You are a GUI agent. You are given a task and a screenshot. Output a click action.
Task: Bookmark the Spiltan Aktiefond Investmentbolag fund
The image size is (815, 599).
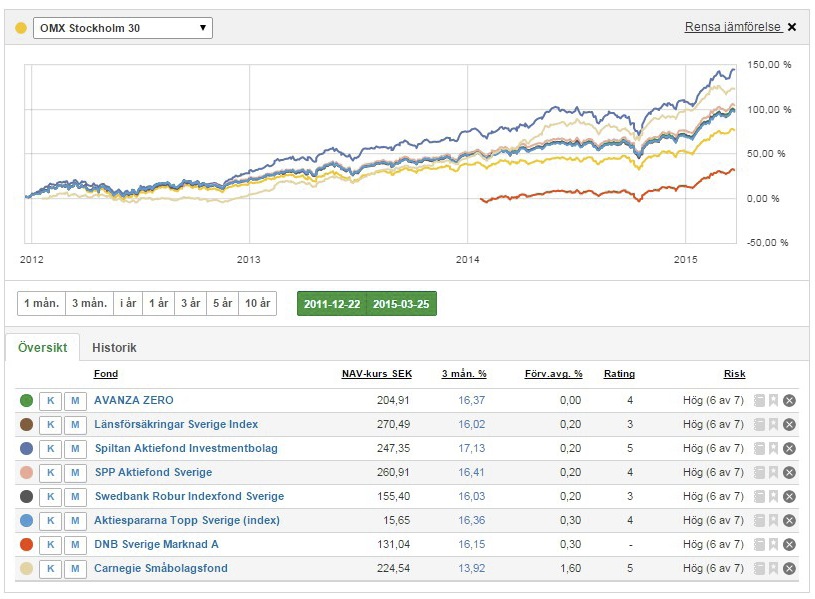click(773, 449)
